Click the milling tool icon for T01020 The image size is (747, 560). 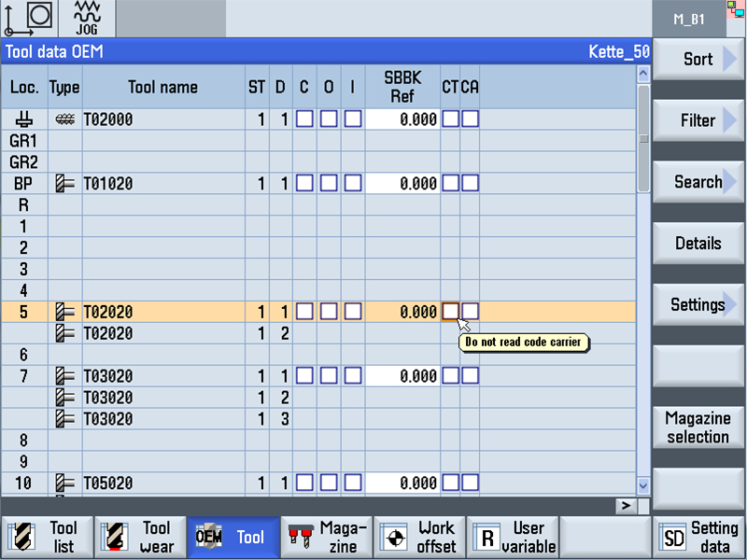tap(64, 184)
